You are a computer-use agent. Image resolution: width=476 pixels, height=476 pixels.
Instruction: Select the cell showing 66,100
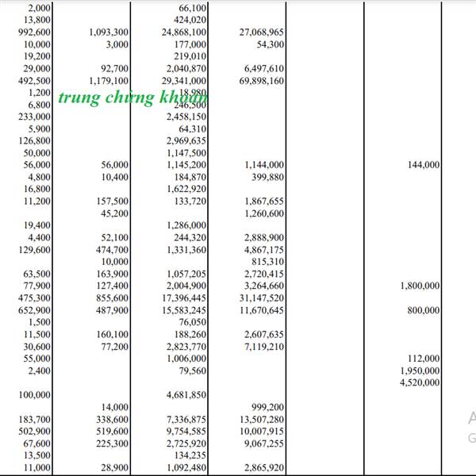(x=193, y=8)
